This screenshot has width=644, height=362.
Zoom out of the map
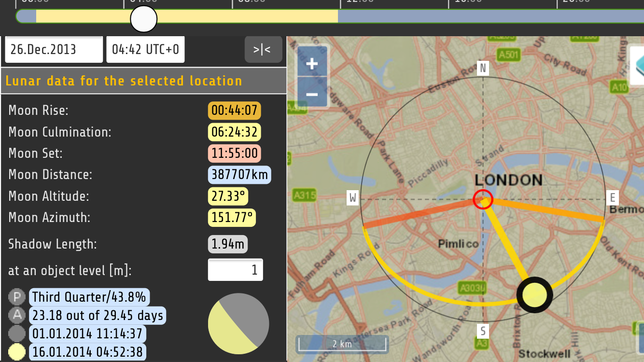[312, 94]
